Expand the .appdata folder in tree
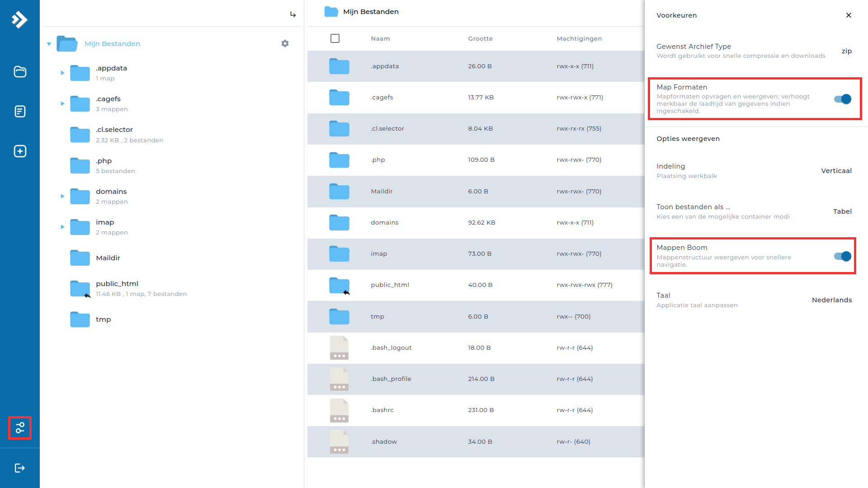The height and width of the screenshot is (488, 868). [62, 73]
